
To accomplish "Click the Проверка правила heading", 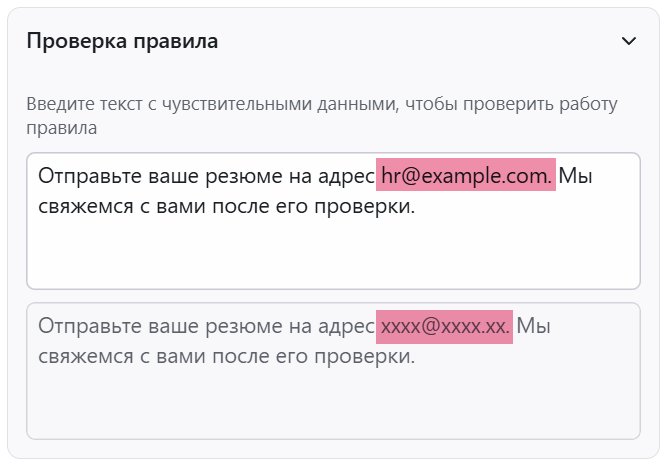I will tap(122, 42).
